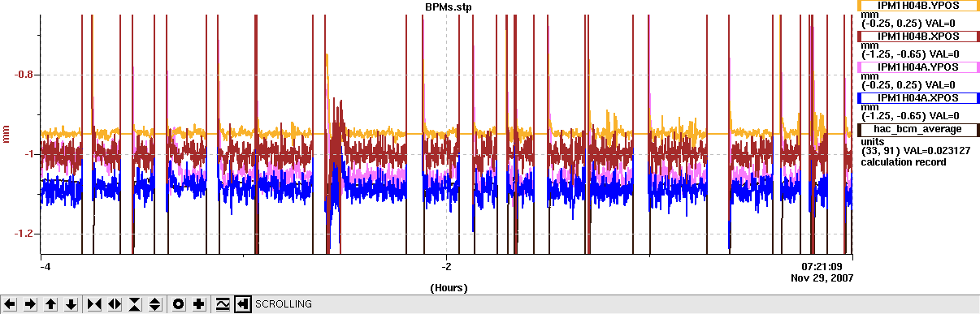Click the pan right arrow button
The image size is (980, 314).
click(x=30, y=304)
